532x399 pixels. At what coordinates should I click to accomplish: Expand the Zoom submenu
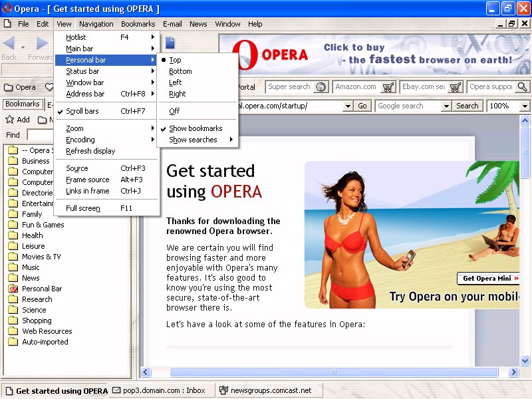click(106, 128)
